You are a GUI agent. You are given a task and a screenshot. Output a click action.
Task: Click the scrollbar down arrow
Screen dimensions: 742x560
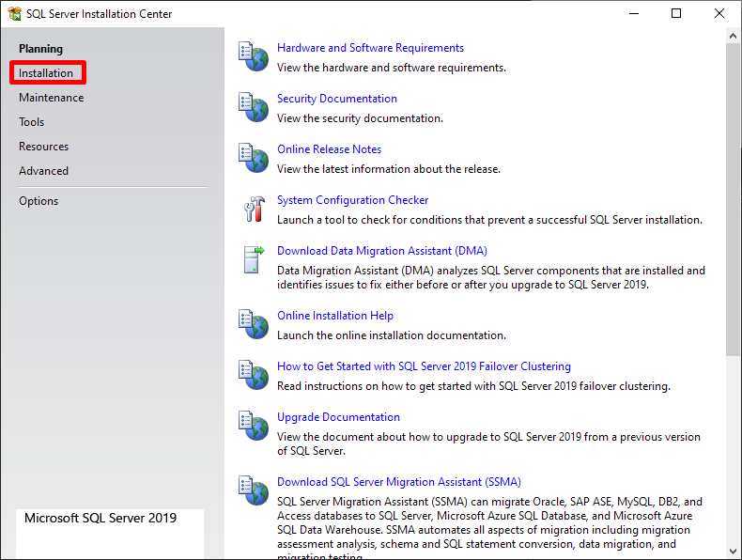click(734, 552)
